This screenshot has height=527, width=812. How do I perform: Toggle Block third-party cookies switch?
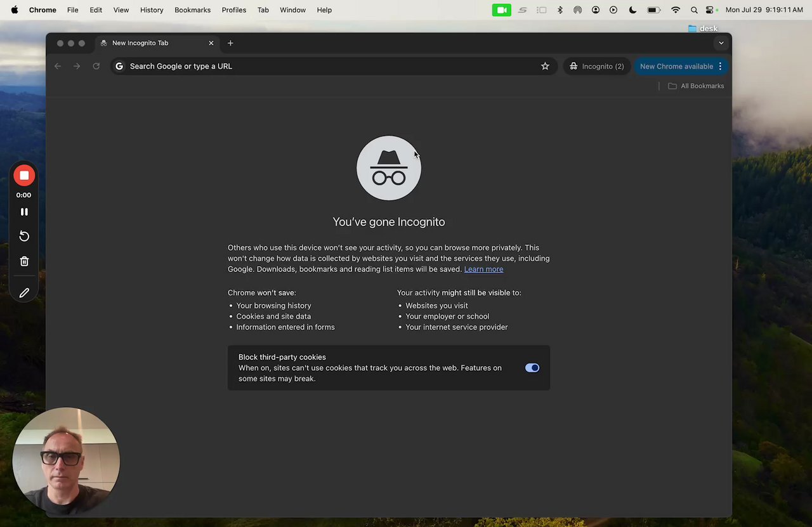pos(532,368)
